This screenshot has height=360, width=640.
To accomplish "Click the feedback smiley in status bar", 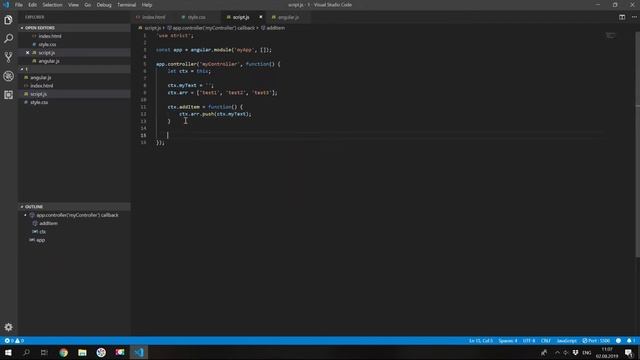I will (618, 340).
